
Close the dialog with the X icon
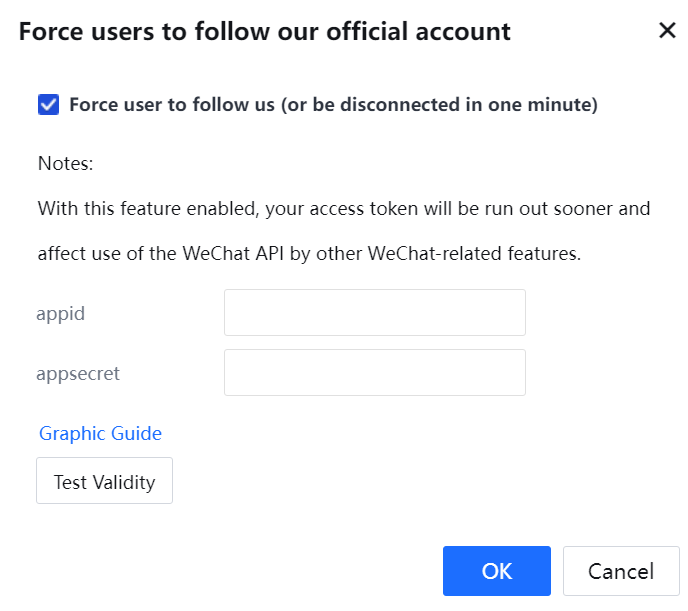pos(667,30)
